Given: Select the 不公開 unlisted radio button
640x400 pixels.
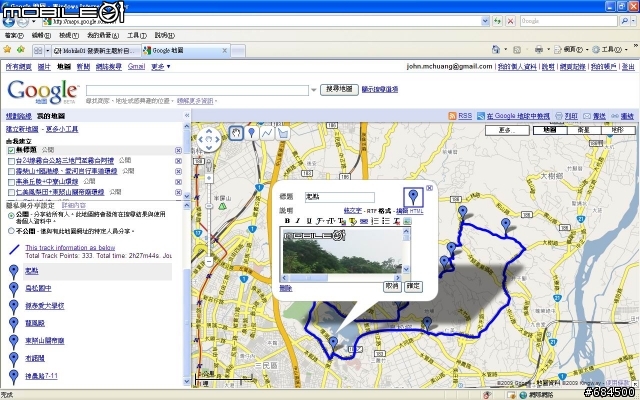Looking at the screenshot, I should (x=11, y=231).
